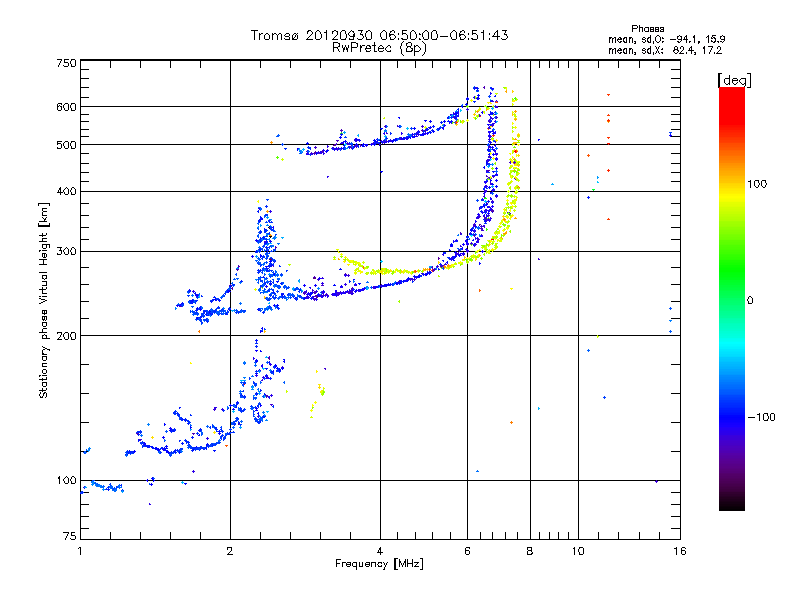Click the x-axis '16' tick label
The image size is (800, 600).
coord(680,551)
